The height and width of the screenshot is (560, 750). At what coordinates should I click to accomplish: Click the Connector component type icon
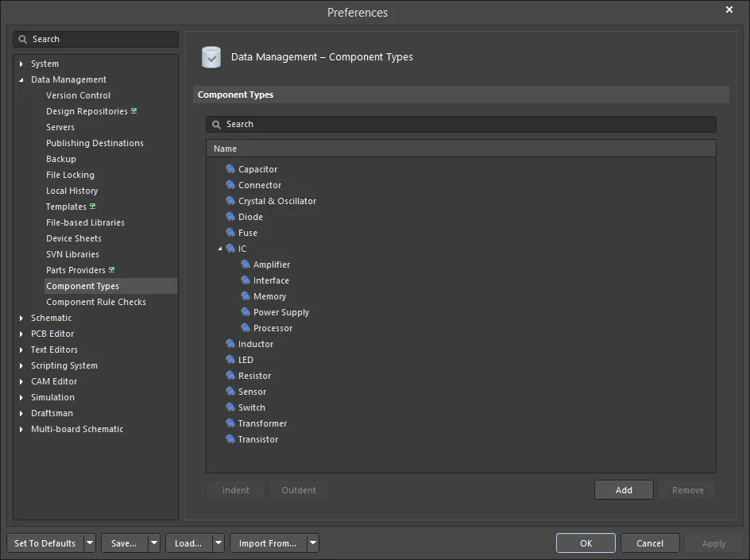click(x=230, y=184)
